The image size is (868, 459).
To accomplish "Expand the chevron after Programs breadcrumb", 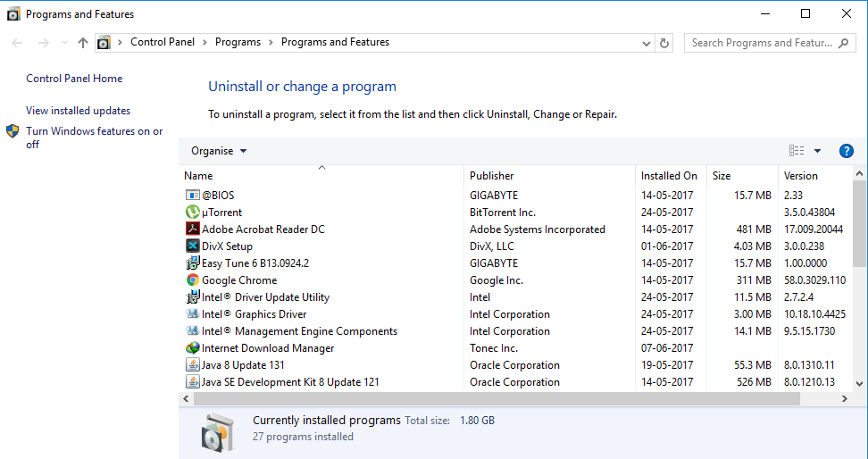I will 271,43.
